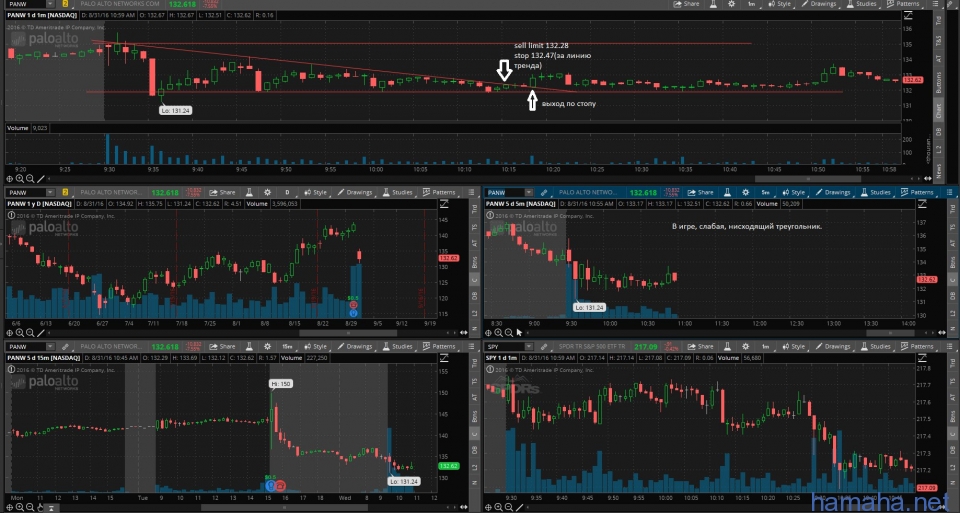This screenshot has width=960, height=513.
Task: Open settings gear in the daily chart
Action: (268, 192)
